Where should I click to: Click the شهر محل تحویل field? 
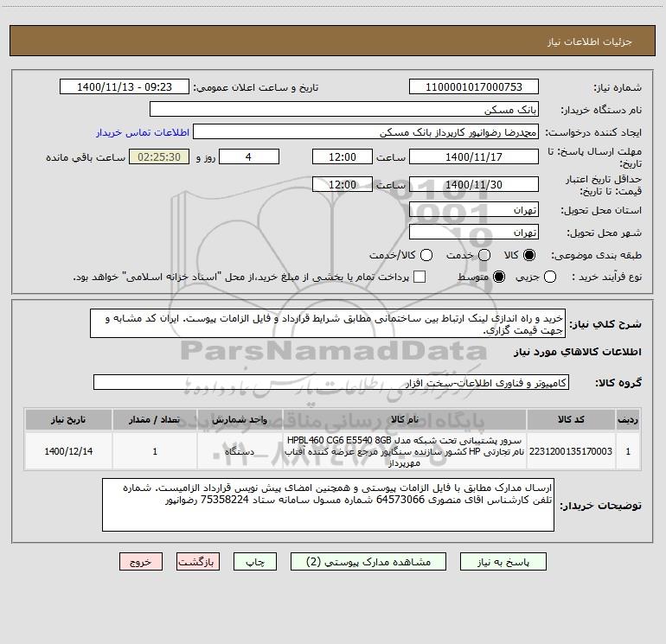coord(474,233)
